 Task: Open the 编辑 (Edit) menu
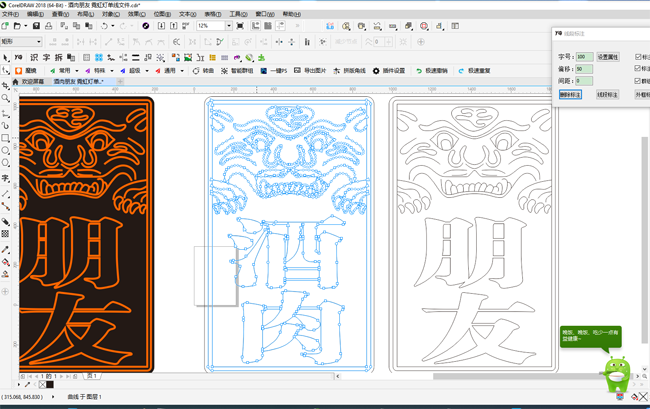point(35,14)
